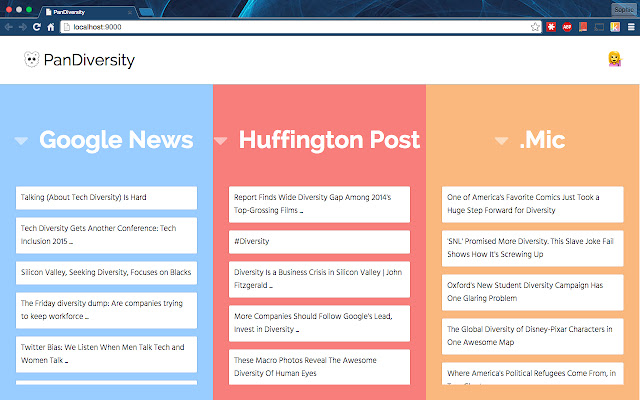Close the PanDiversity tab

click(x=130, y=12)
